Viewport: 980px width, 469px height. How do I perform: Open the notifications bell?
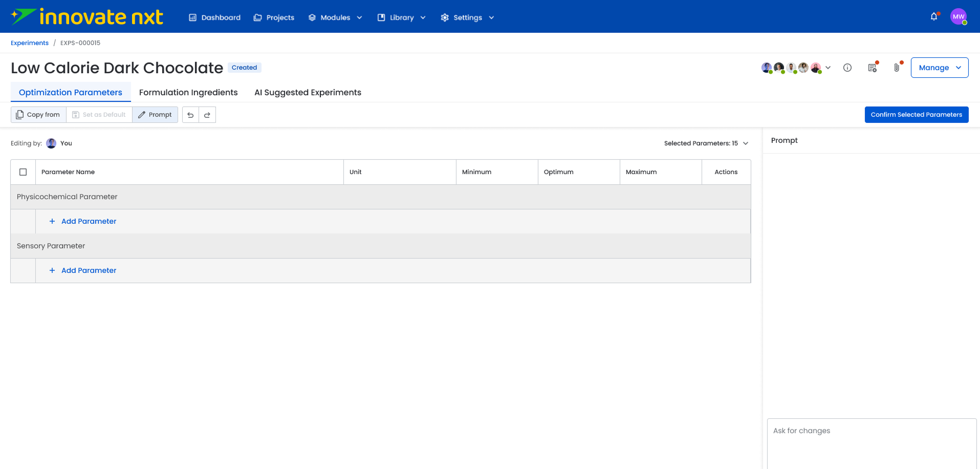[x=934, y=16]
